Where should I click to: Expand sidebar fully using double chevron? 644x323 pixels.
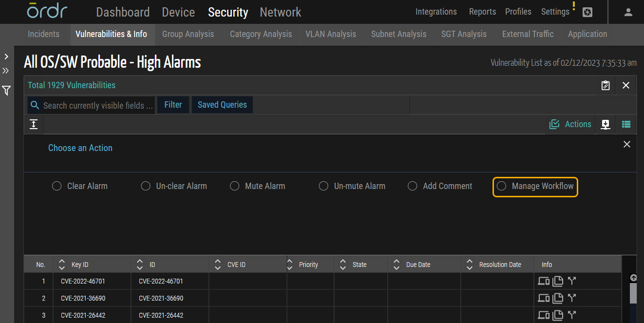point(6,71)
